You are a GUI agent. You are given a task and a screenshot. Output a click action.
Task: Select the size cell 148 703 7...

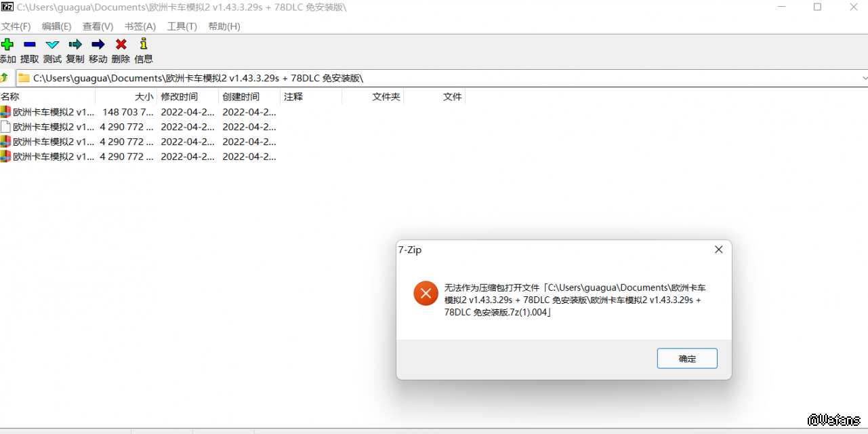tap(127, 112)
